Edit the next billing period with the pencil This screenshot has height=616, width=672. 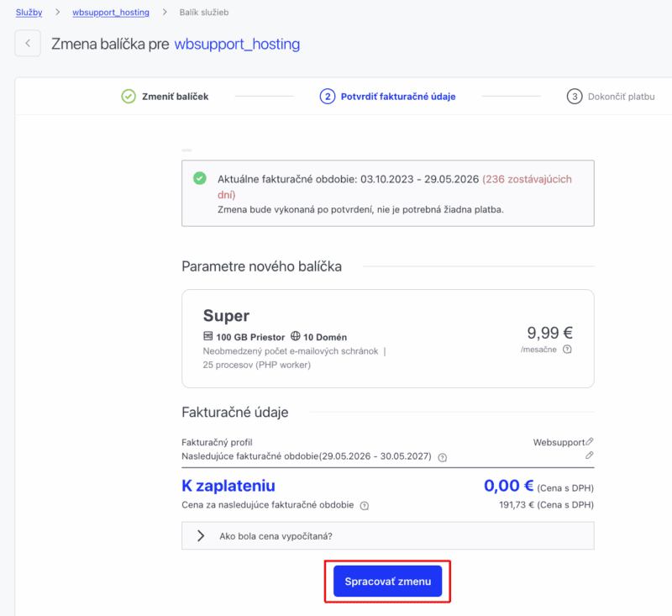tap(590, 455)
